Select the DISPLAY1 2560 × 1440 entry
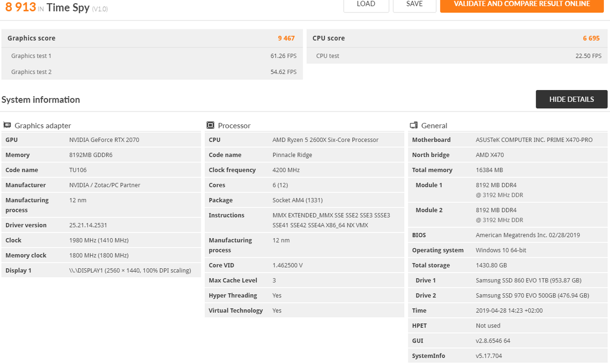The width and height of the screenshot is (610, 364). [130, 270]
